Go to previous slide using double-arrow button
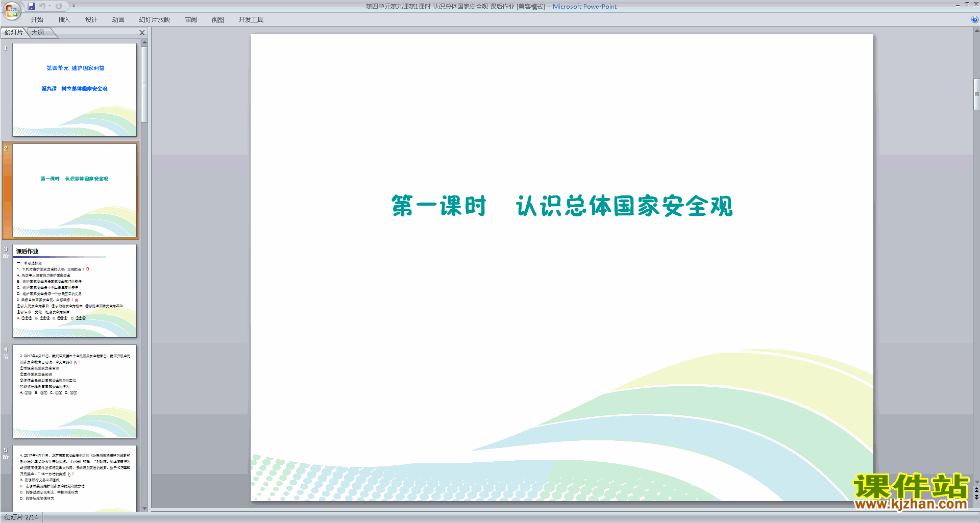The width and height of the screenshot is (980, 523). tap(976, 490)
